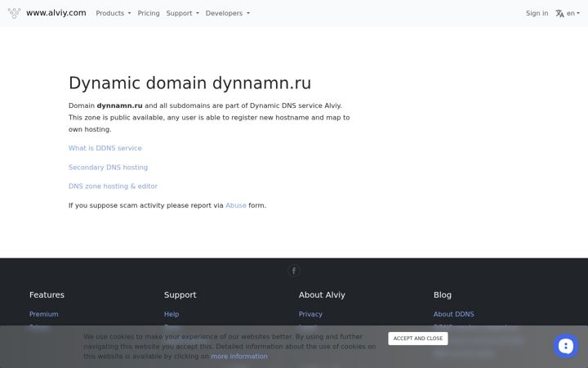Click the Alviy logo icon
The width and height of the screenshot is (588, 368).
[x=14, y=13]
